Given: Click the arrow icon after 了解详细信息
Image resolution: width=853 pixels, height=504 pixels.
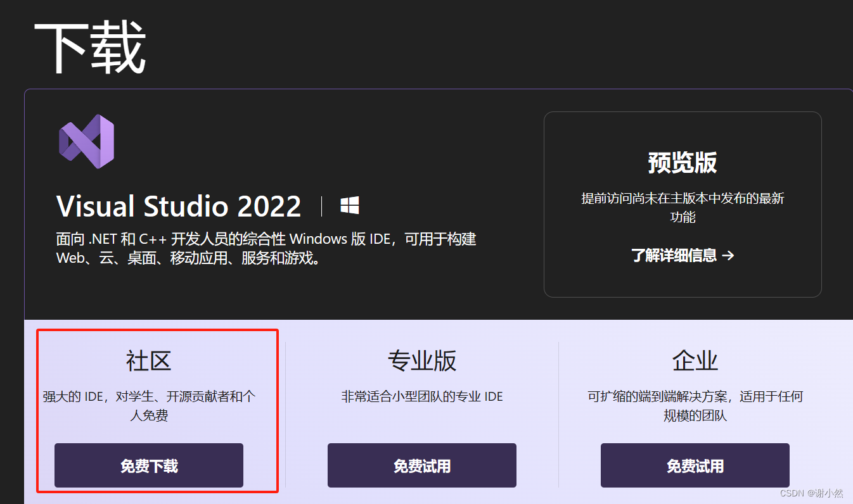Looking at the screenshot, I should coord(728,256).
